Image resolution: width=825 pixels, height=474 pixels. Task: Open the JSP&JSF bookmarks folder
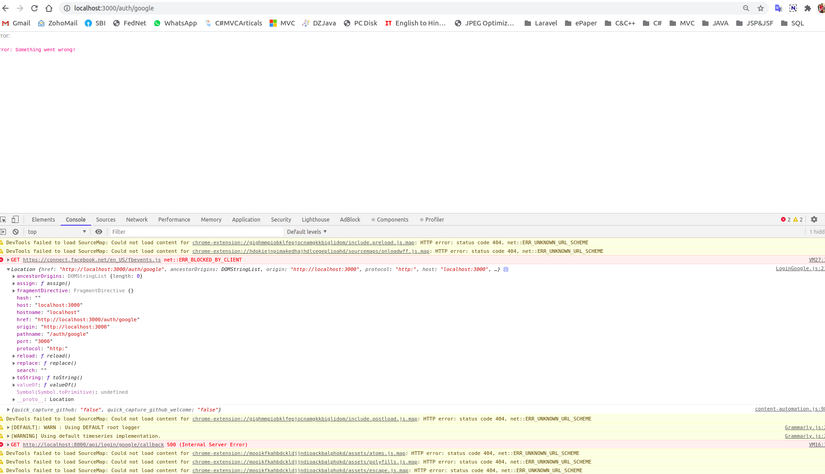754,23
